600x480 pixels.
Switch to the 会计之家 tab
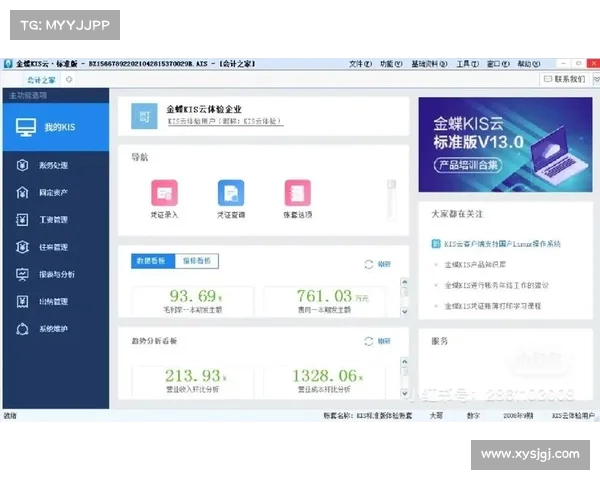pyautogui.click(x=41, y=80)
